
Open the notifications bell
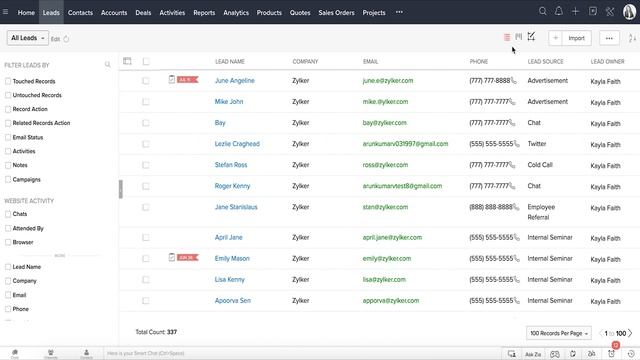pos(558,11)
